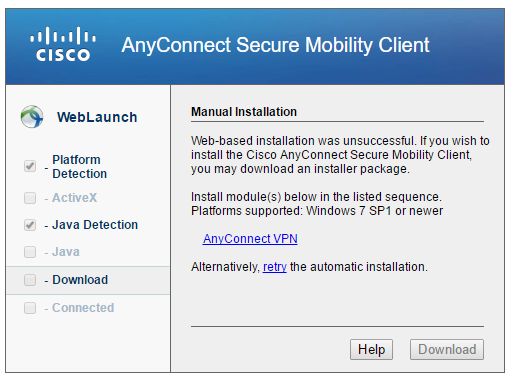Viewport: 506px width, 374px height.
Task: Select the Download step in the sidebar
Action: point(88,280)
